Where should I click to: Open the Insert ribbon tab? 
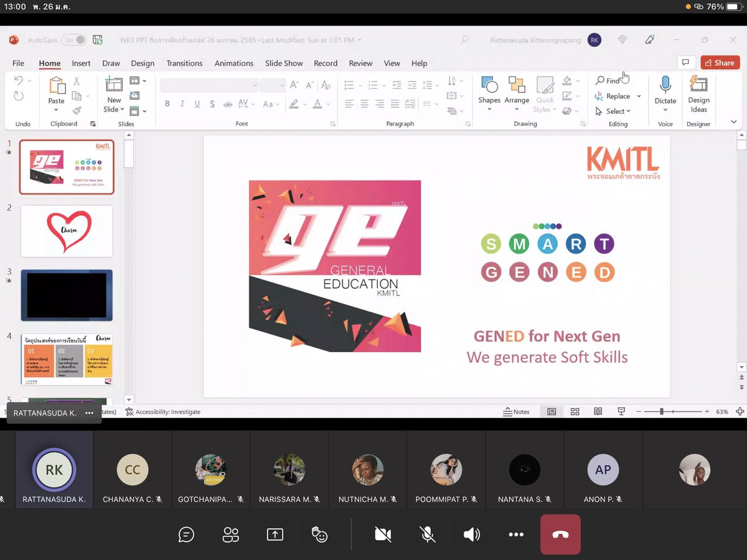[81, 63]
